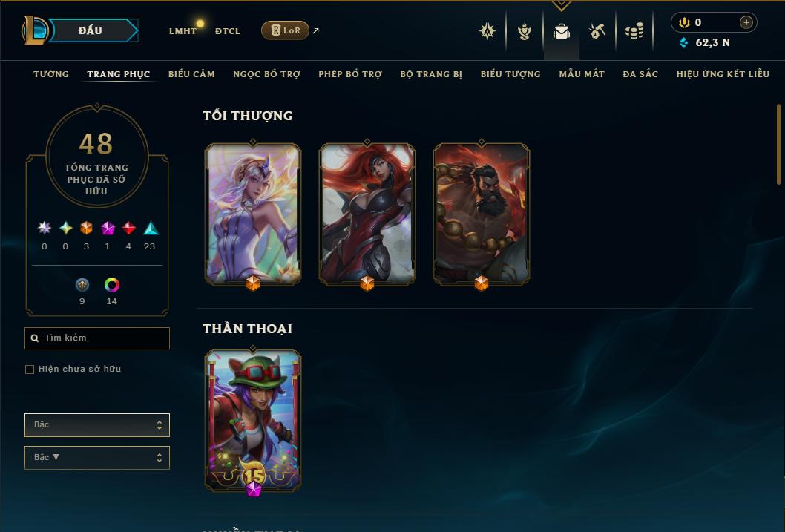Screen dimensions: 785x532
Task: Click the Legendary red gem tier icon
Action: coord(128,229)
